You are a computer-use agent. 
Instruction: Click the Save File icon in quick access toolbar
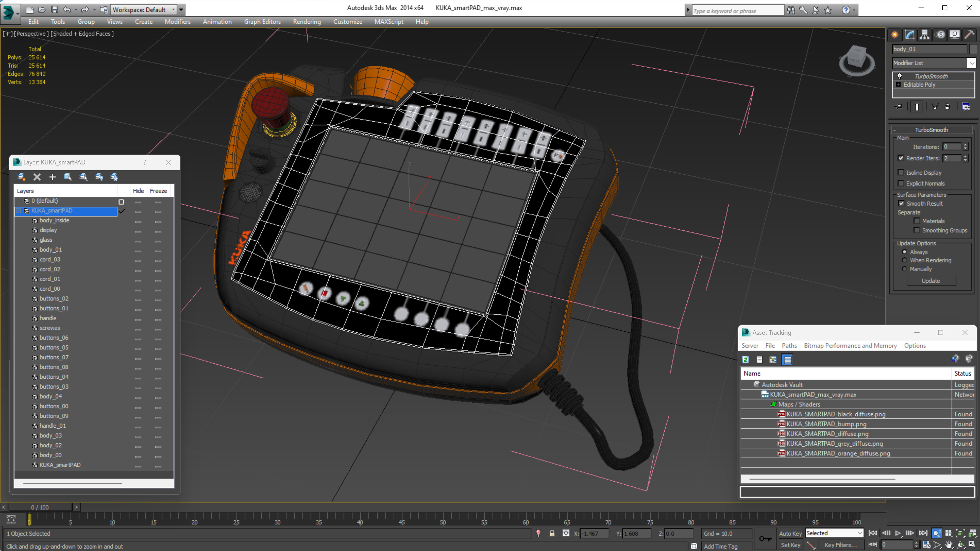(x=54, y=10)
